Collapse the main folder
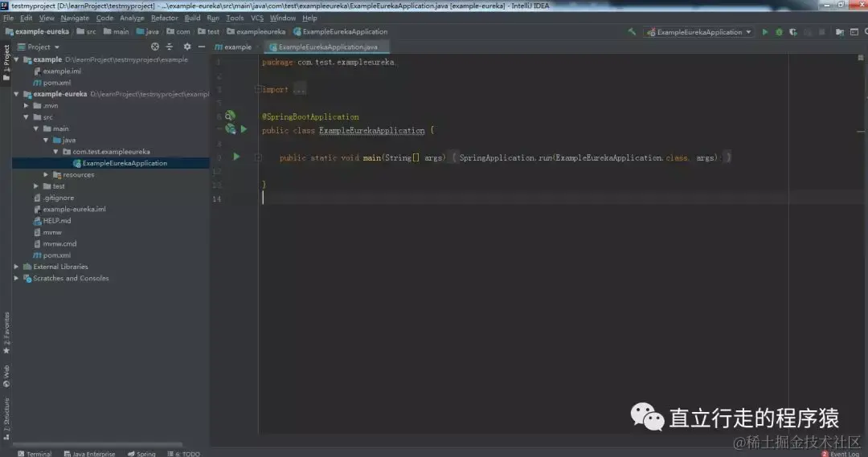The height and width of the screenshot is (457, 868). click(x=36, y=129)
